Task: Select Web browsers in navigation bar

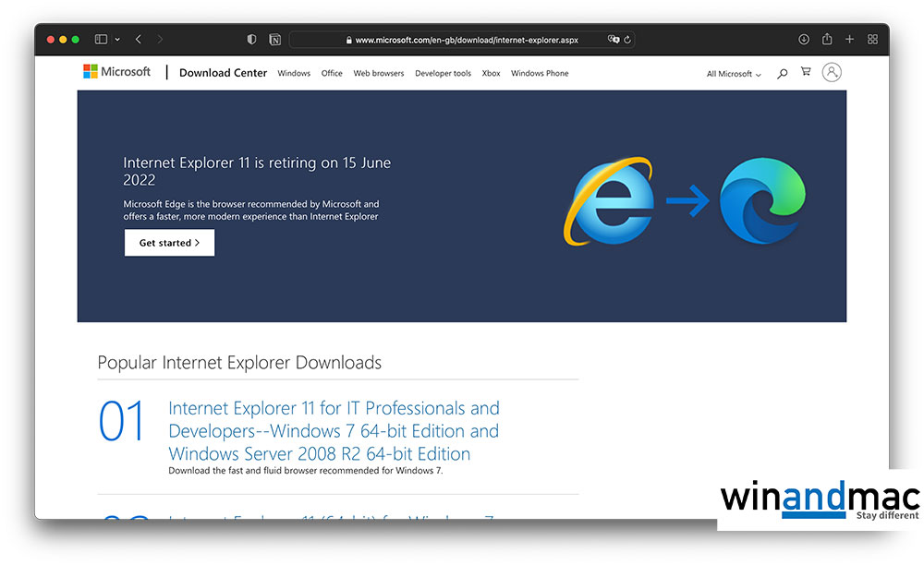Action: pos(378,74)
